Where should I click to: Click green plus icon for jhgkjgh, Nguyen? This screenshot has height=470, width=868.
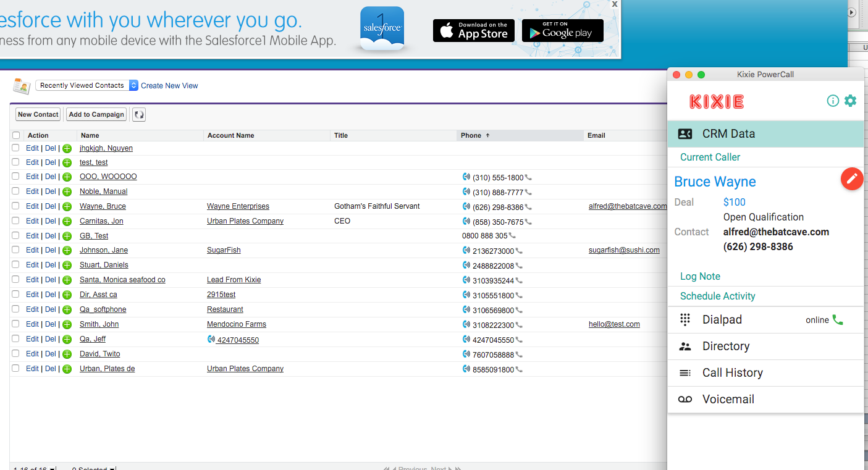click(67, 148)
